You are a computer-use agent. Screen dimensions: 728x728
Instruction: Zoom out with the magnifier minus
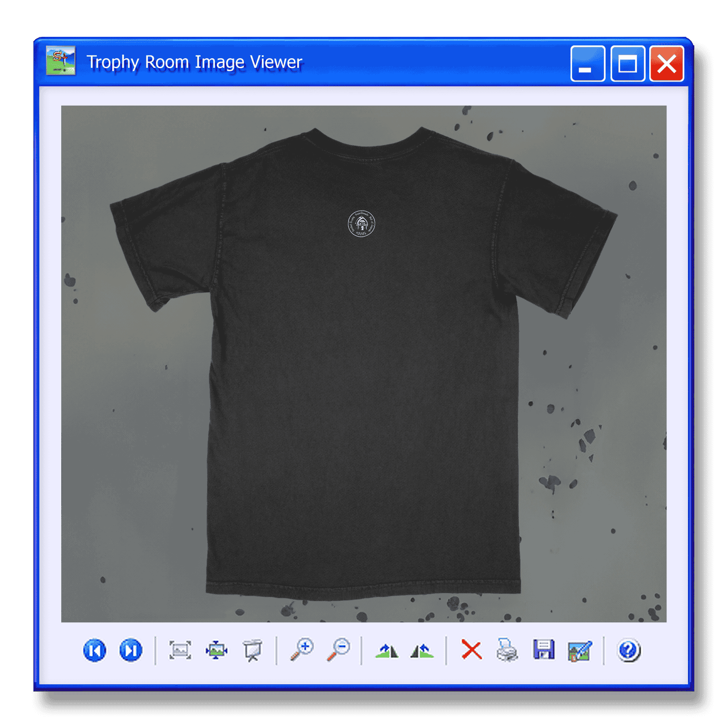click(x=339, y=650)
